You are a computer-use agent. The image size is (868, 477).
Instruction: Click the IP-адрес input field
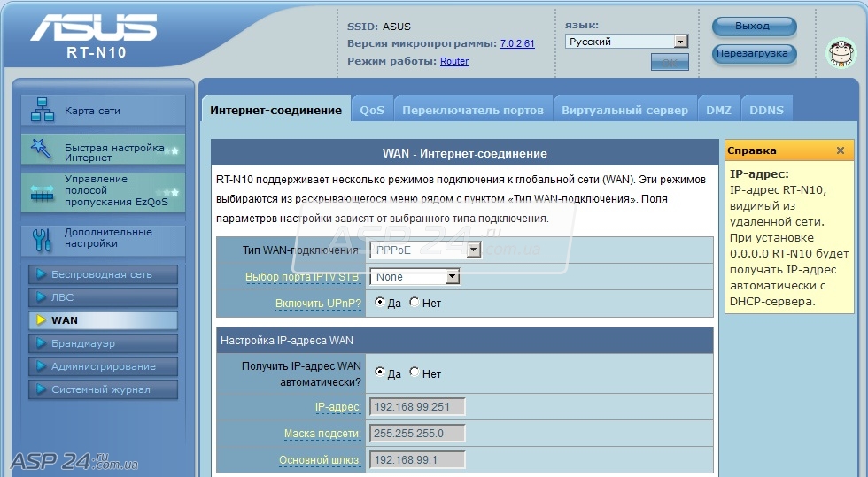[x=417, y=407]
